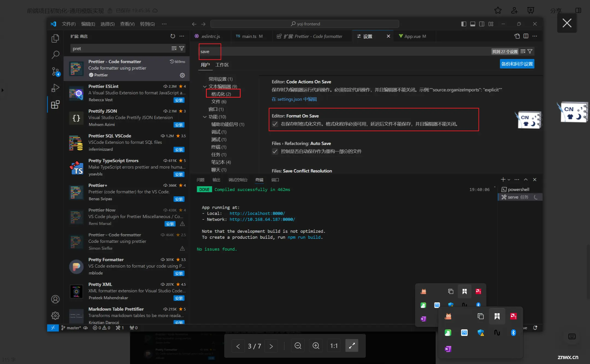Toggle fullscreen in the image viewer
590x364 pixels.
pyautogui.click(x=352, y=346)
